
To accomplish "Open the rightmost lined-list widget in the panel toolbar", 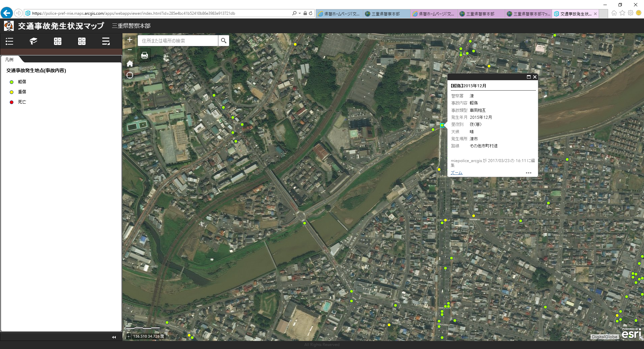I will (x=106, y=41).
